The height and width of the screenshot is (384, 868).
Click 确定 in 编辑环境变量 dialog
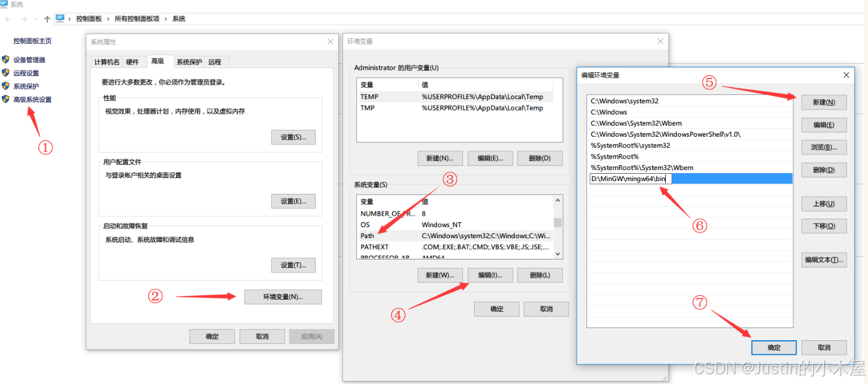[x=774, y=348]
